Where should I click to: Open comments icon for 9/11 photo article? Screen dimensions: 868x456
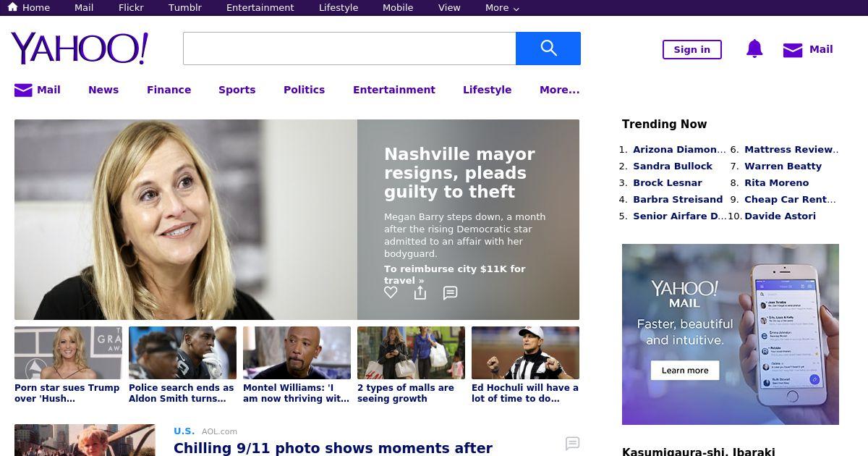[x=572, y=443]
